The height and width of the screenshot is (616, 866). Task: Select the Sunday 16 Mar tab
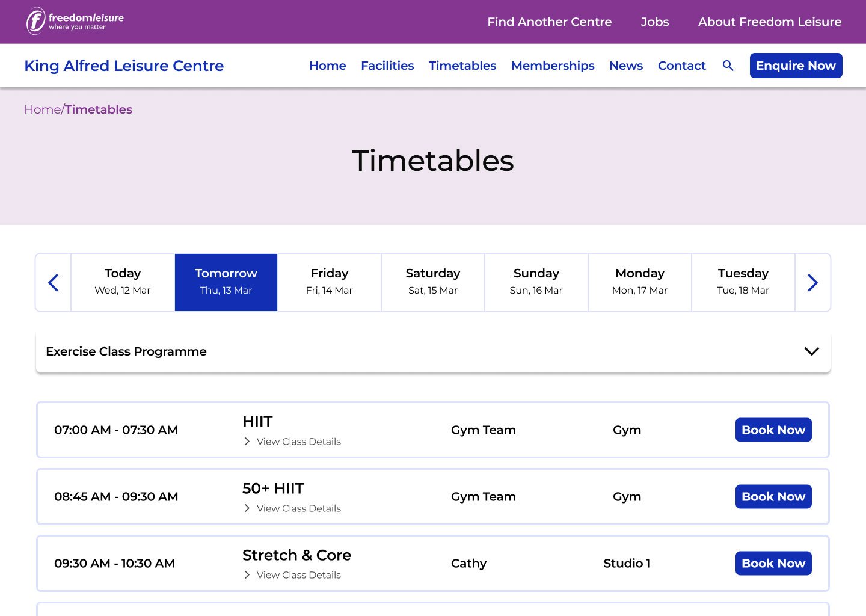click(536, 283)
